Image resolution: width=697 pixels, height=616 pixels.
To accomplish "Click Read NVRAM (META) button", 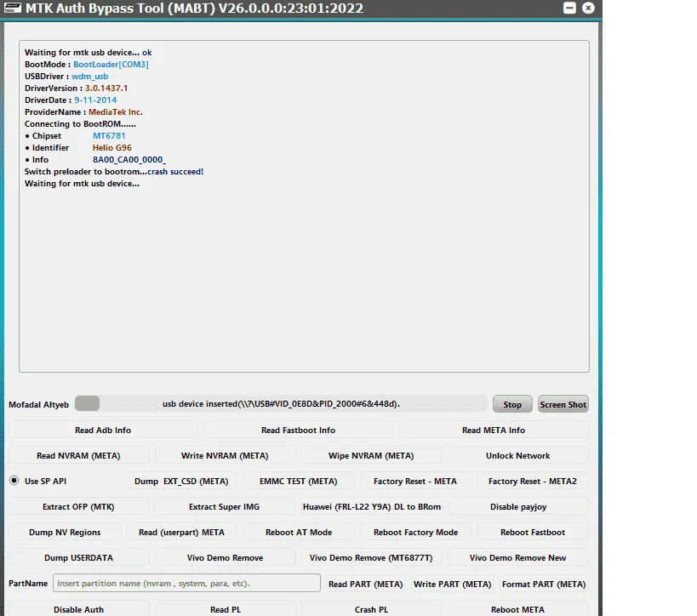I will (x=78, y=455).
